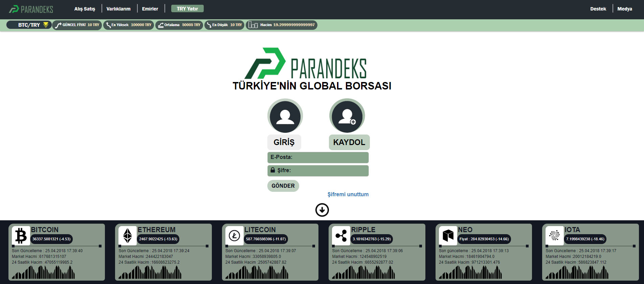Click the Güncel Fiyat rising arrow icon
This screenshot has height=284, width=644.
[58, 25]
